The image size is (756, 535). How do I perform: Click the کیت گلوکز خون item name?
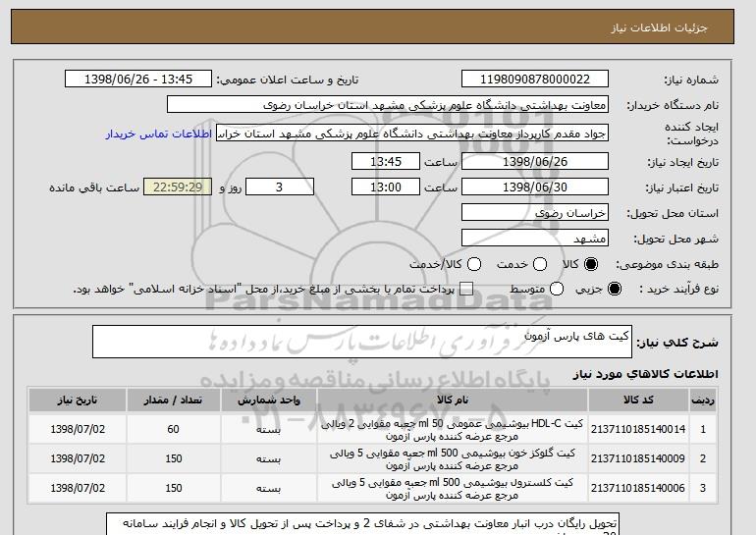[x=453, y=459]
